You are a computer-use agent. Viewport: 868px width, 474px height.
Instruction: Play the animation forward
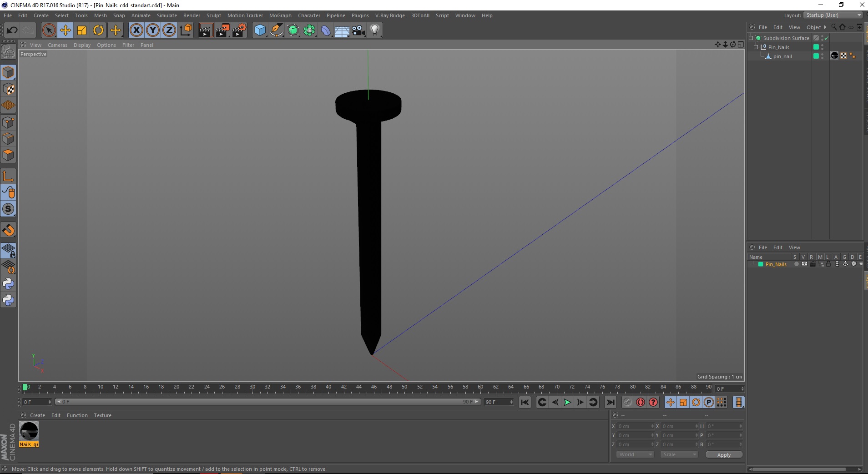tap(567, 402)
